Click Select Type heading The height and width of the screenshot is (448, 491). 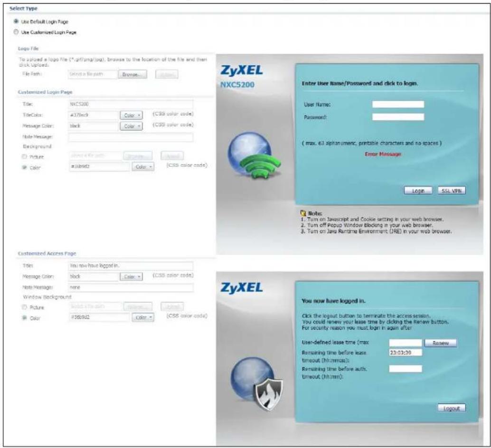[x=23, y=9]
